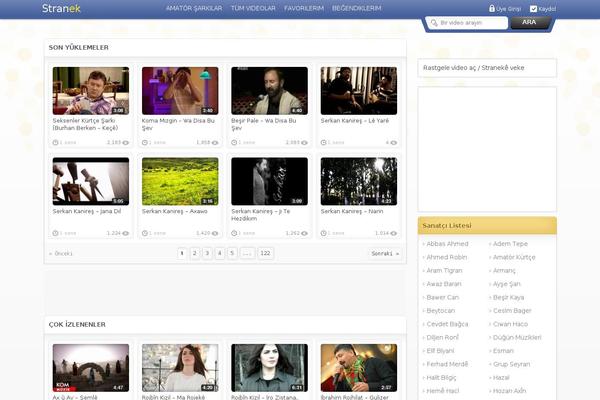Open the Serkan Kanireş – Jana Dil thumbnail
Viewport: 600px width, 400px height.
91,181
